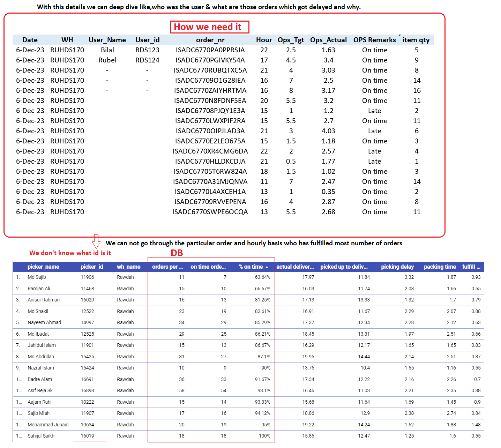Sort by the packing time column header
This screenshot has width=501, height=448.
coord(440,267)
